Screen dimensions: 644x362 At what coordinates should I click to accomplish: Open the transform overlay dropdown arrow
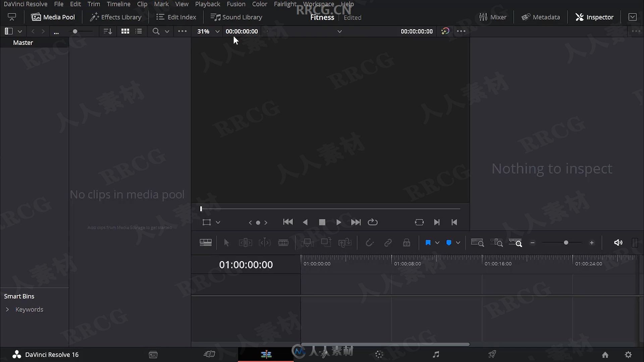tap(218, 222)
